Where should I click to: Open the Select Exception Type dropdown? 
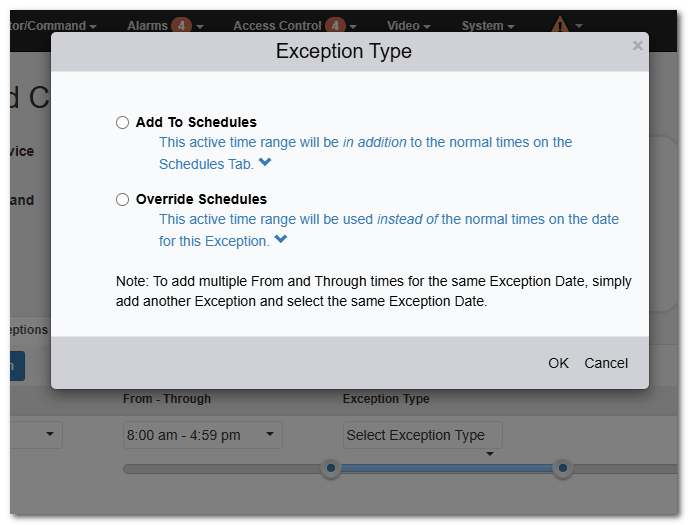(423, 435)
